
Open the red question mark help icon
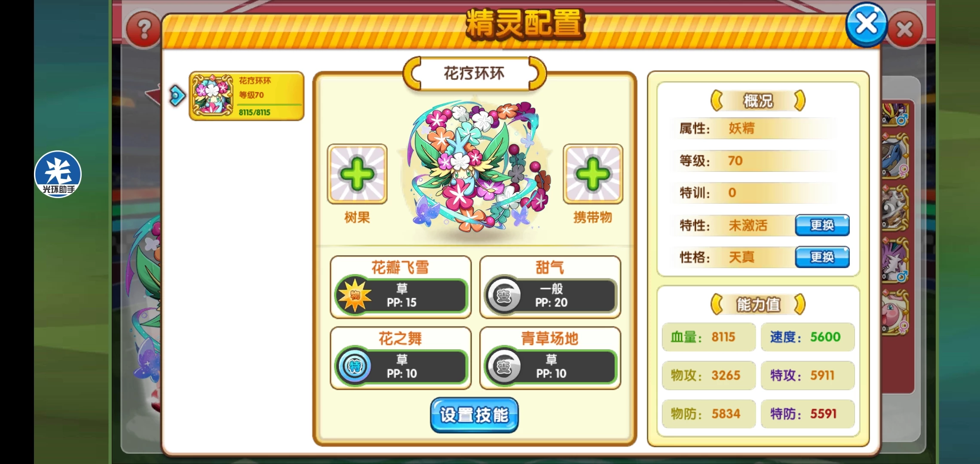pos(144,30)
